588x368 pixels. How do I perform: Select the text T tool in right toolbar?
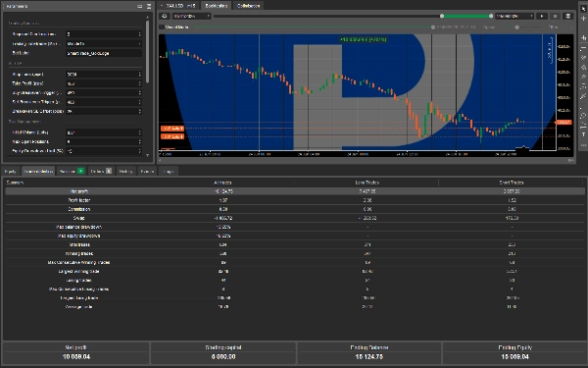pyautogui.click(x=583, y=134)
